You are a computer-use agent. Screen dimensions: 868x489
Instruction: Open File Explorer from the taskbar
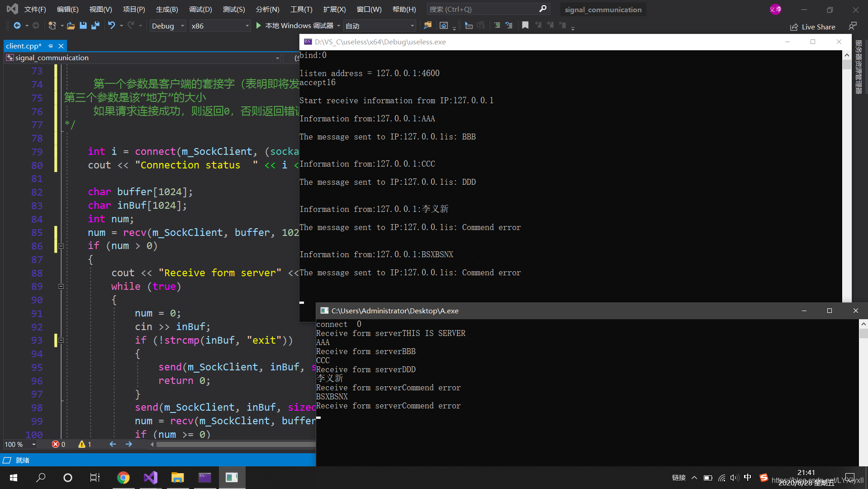pos(177,478)
